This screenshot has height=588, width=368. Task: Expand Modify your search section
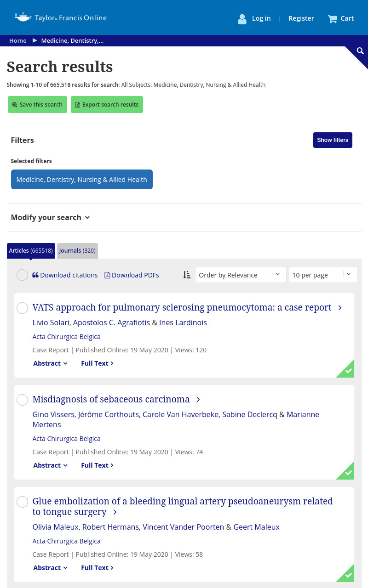(x=51, y=217)
